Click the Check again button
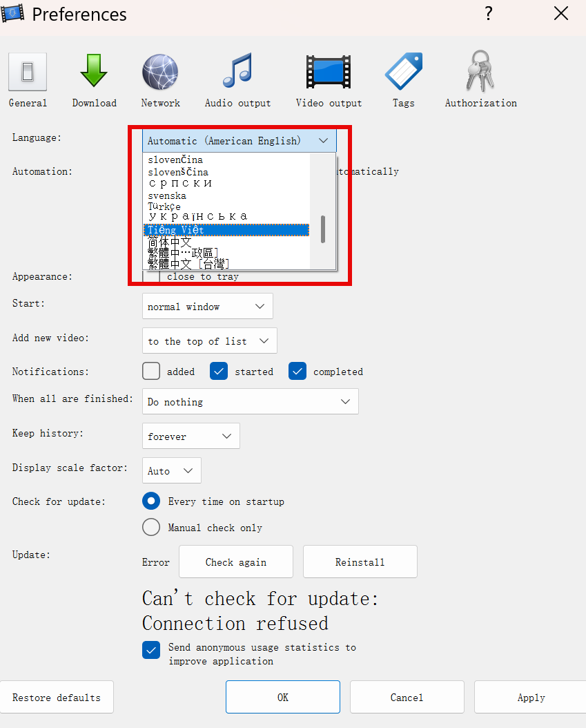586x728 pixels. point(236,562)
